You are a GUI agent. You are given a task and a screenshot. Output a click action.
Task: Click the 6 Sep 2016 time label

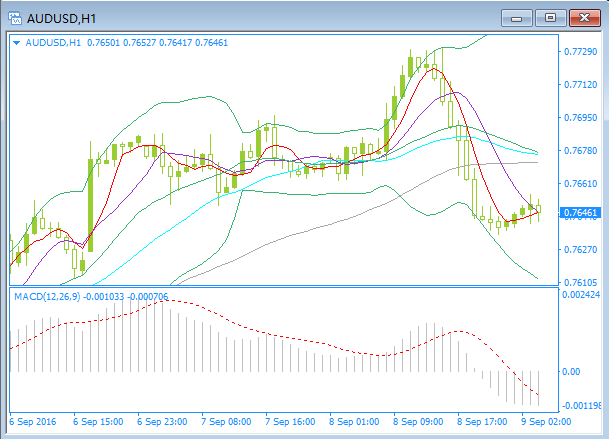click(x=35, y=422)
